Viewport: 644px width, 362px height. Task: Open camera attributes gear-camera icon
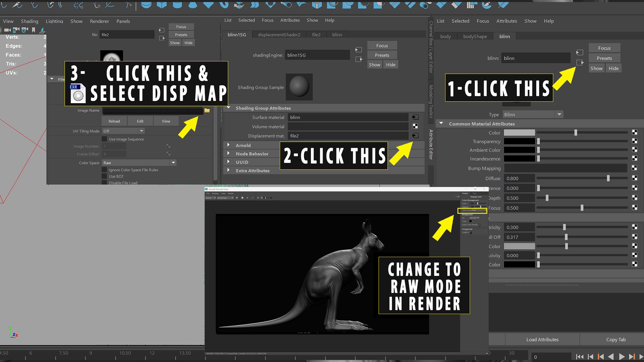25,30
